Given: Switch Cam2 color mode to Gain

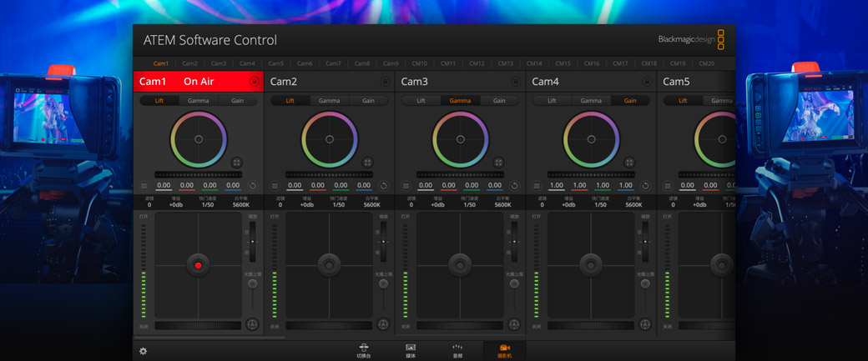Looking at the screenshot, I should click(x=368, y=101).
